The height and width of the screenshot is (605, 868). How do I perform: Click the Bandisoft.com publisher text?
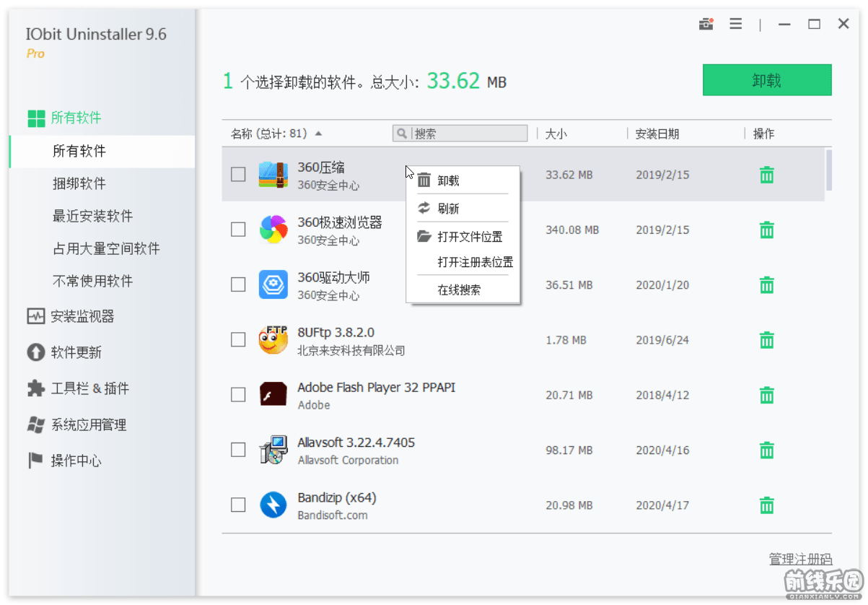pyautogui.click(x=333, y=515)
